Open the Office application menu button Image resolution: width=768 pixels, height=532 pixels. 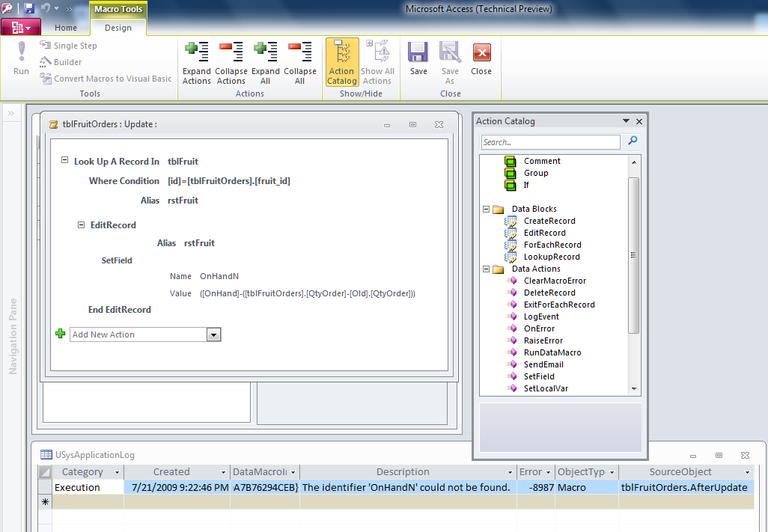(x=20, y=28)
